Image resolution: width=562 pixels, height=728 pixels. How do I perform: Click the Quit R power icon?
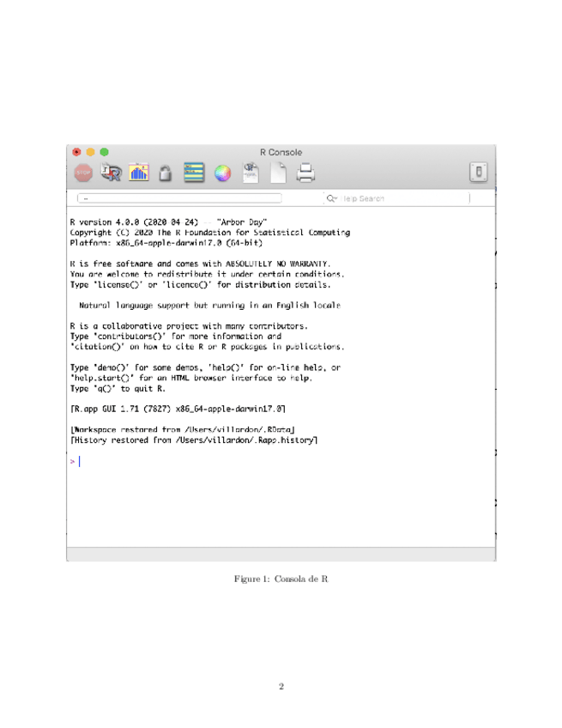point(479,173)
